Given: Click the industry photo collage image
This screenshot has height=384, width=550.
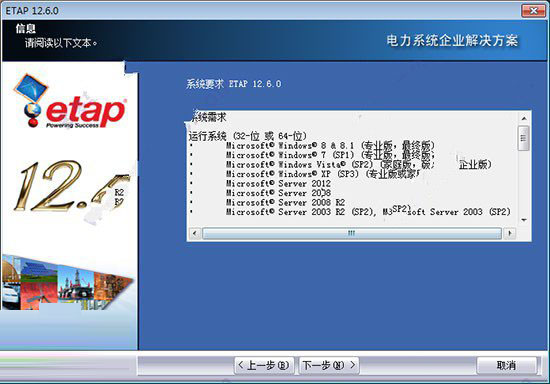Looking at the screenshot, I should tap(67, 283).
